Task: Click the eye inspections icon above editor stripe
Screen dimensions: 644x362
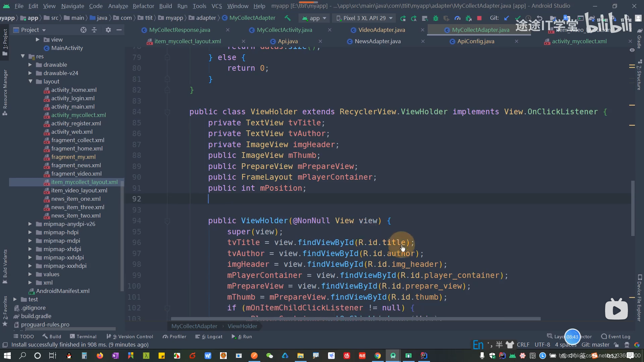Action: click(x=632, y=50)
